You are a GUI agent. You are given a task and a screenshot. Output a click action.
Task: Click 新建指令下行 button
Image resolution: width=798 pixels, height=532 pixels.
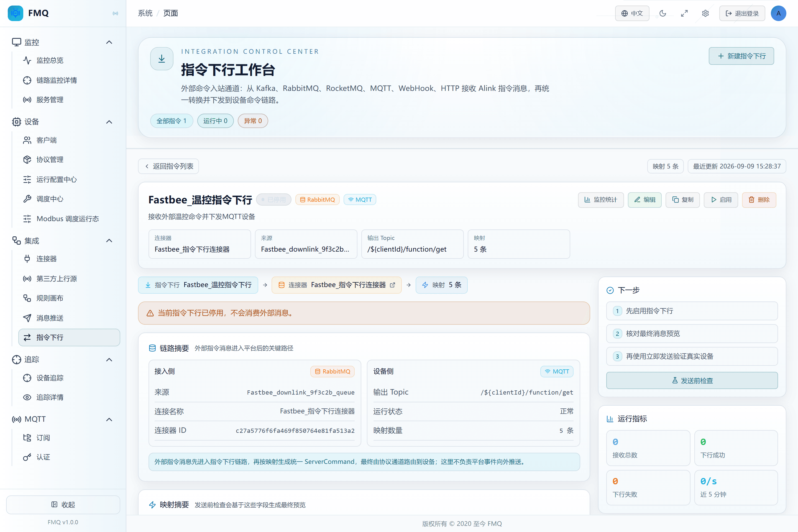741,56
